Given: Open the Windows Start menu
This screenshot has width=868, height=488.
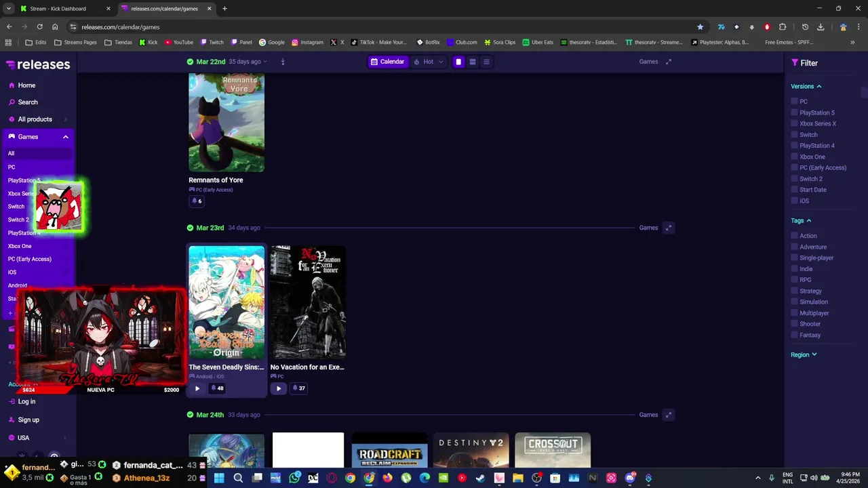Looking at the screenshot, I should pos(219,479).
